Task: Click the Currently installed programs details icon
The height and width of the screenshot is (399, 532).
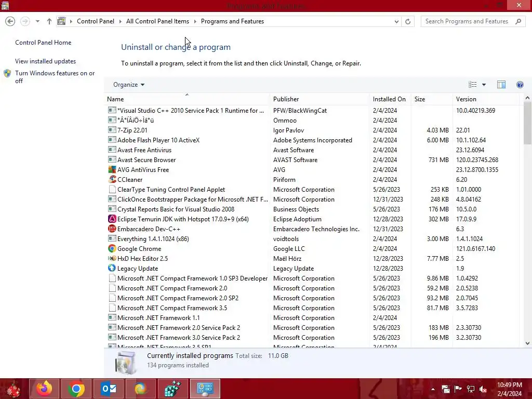Action: [126, 362]
